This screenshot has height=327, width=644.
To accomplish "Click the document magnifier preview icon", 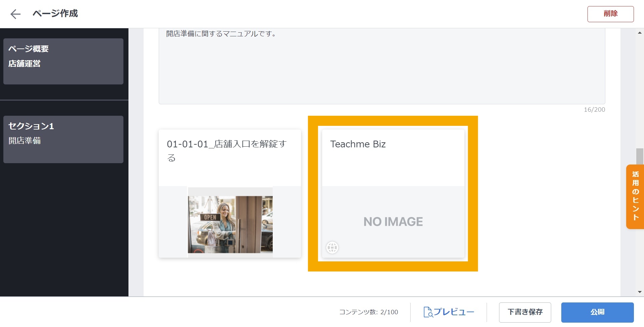I will [428, 312].
